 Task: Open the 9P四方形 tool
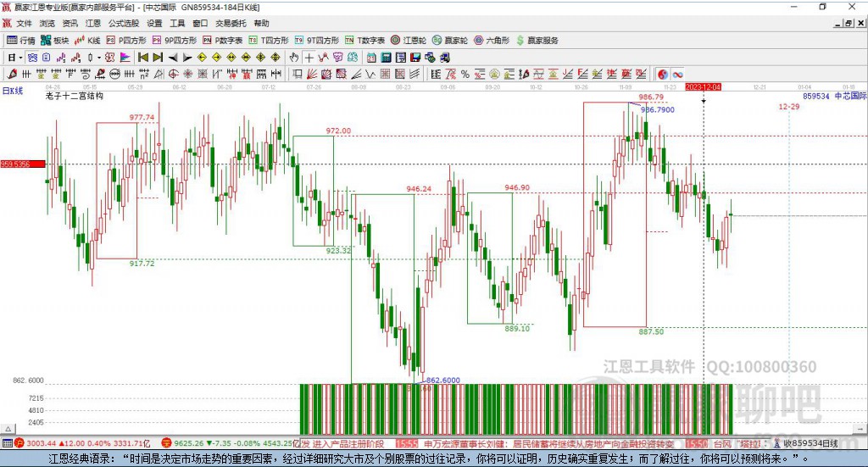point(174,41)
